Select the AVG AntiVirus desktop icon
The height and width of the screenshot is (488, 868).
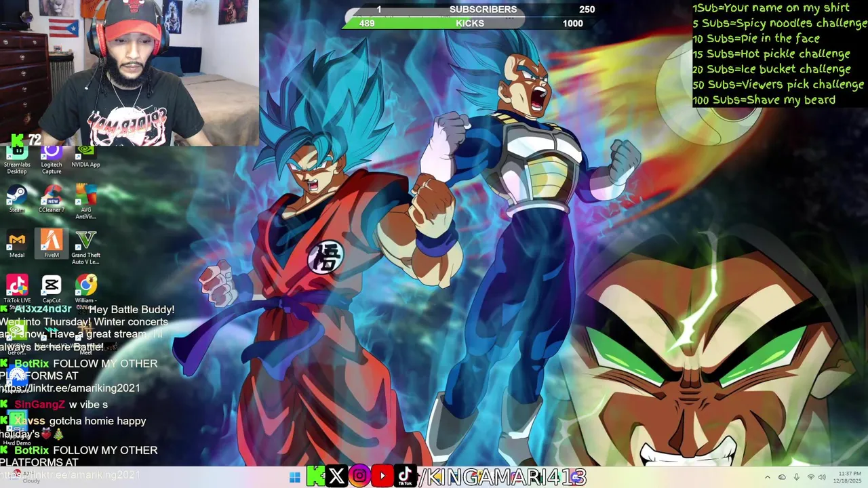click(x=85, y=202)
